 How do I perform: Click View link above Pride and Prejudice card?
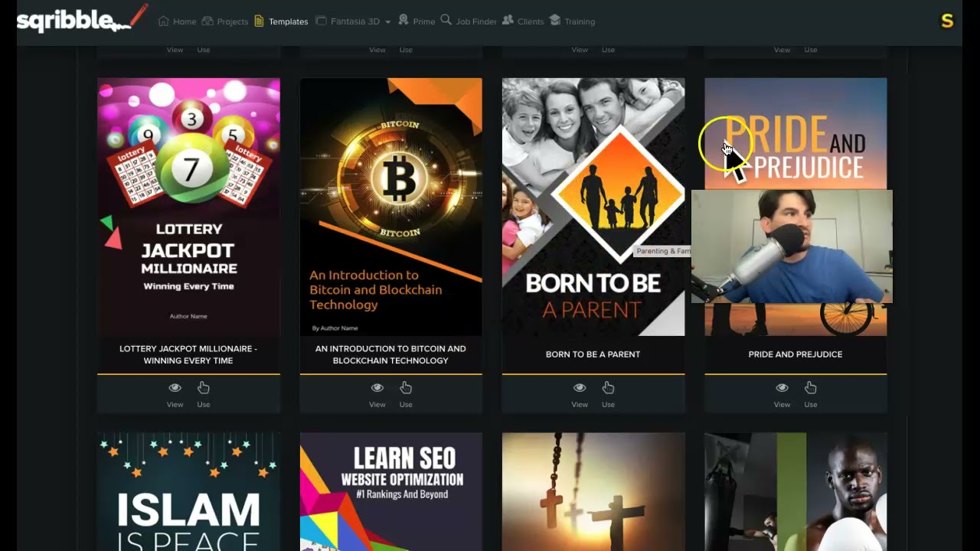click(782, 50)
